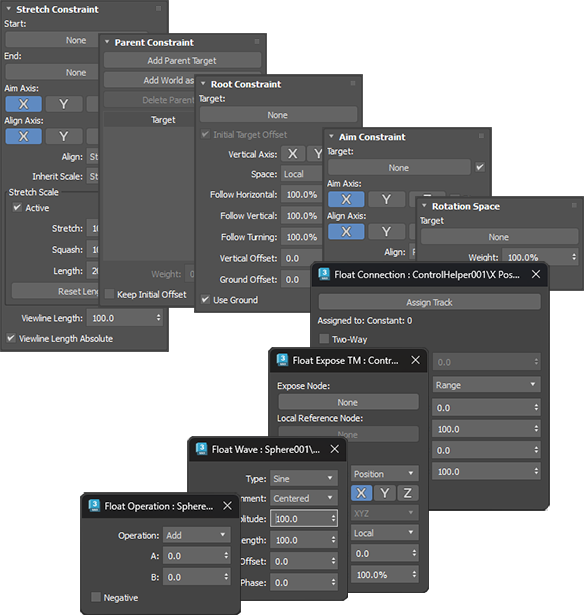Collapse the Stretch Constraint rollout
The image size is (584, 615).
(x=9, y=9)
